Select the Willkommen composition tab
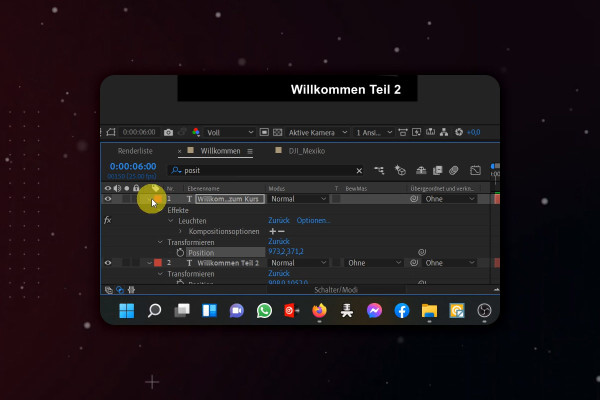 tap(220, 151)
